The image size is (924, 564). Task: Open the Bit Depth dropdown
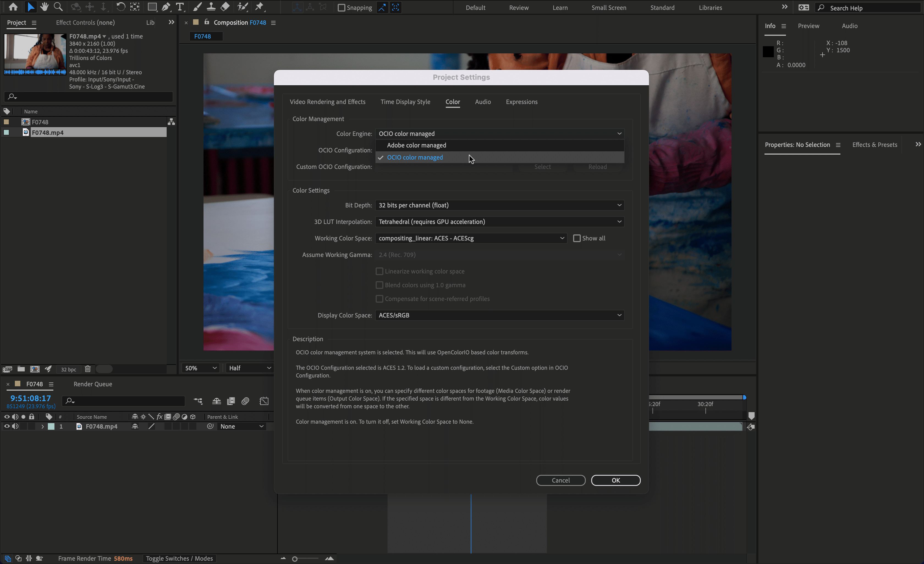click(499, 205)
